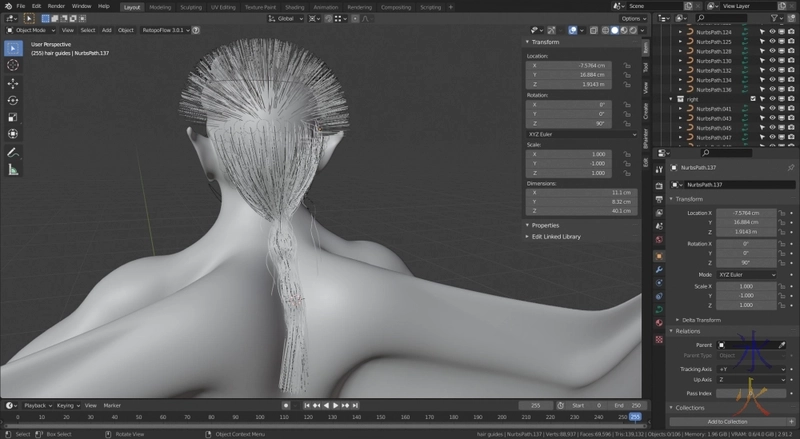
Task: Pick the Annotate tool
Action: [x=13, y=152]
